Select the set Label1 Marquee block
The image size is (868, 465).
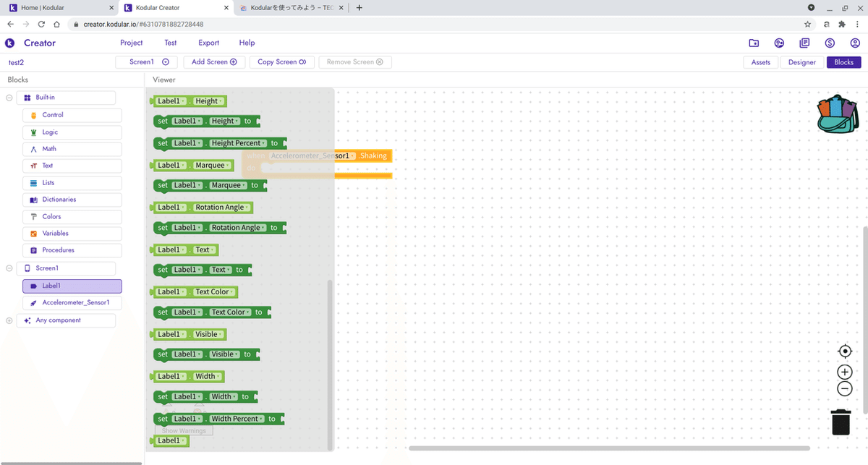pos(210,186)
